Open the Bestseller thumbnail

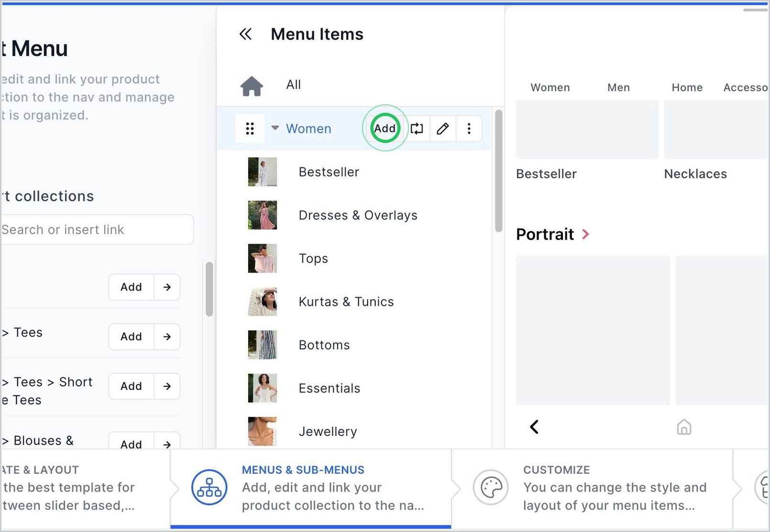[x=262, y=172]
